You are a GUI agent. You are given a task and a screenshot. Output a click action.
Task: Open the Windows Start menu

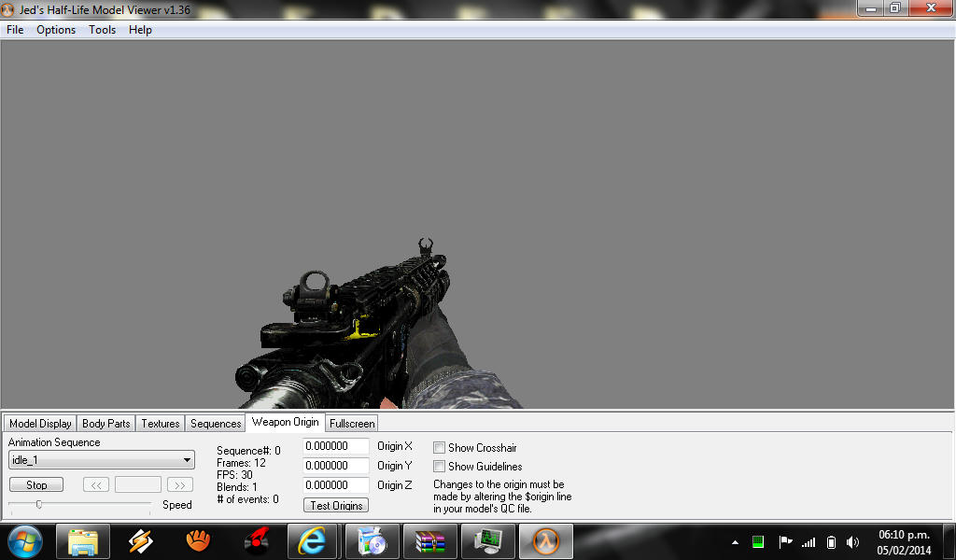[25, 541]
